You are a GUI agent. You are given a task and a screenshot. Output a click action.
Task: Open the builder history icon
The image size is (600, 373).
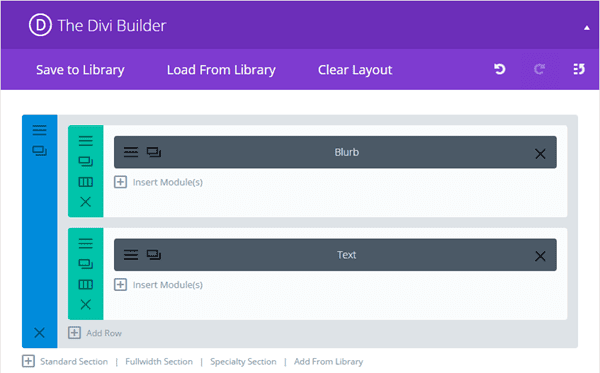click(x=579, y=69)
